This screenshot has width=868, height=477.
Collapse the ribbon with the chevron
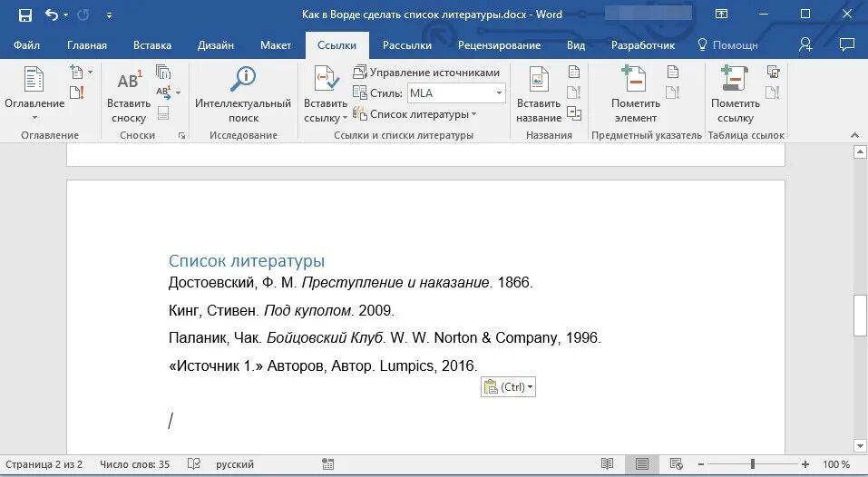click(854, 136)
